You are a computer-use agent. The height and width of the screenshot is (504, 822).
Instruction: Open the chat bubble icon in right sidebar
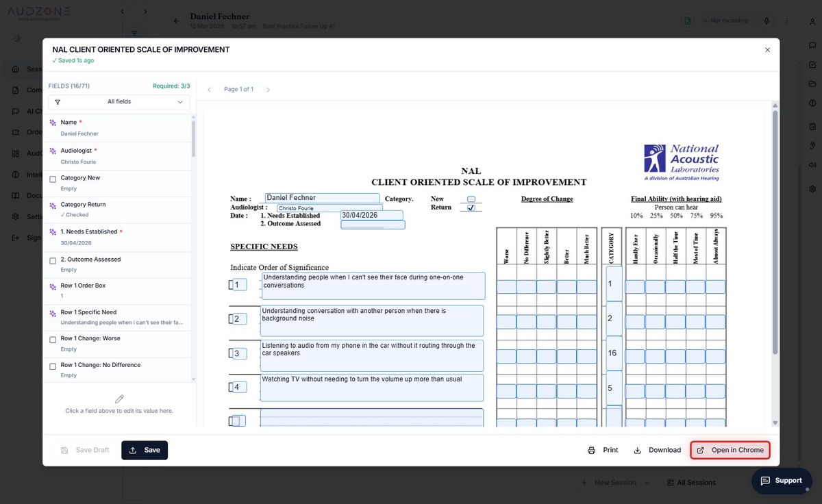coord(812,45)
